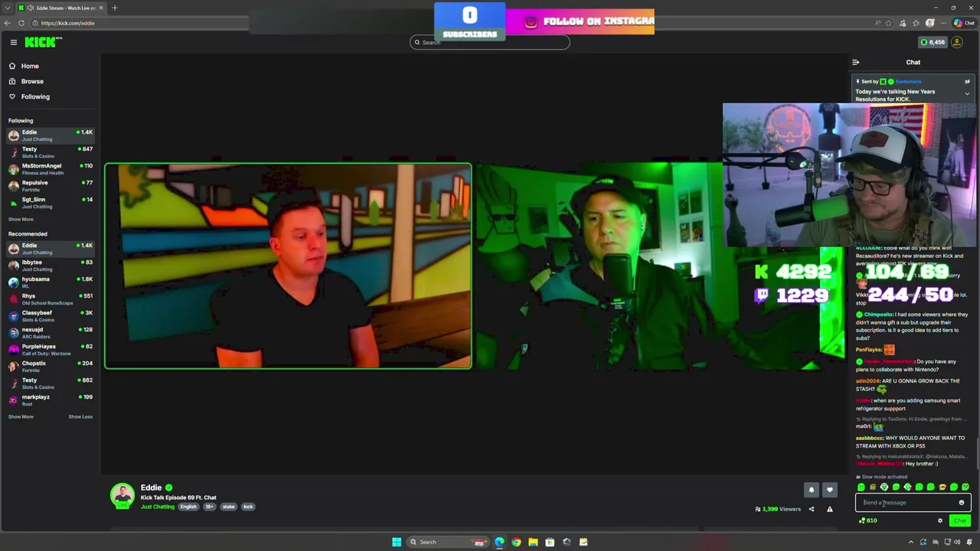Click the taskbar Search box
The image size is (980, 551).
tap(448, 542)
